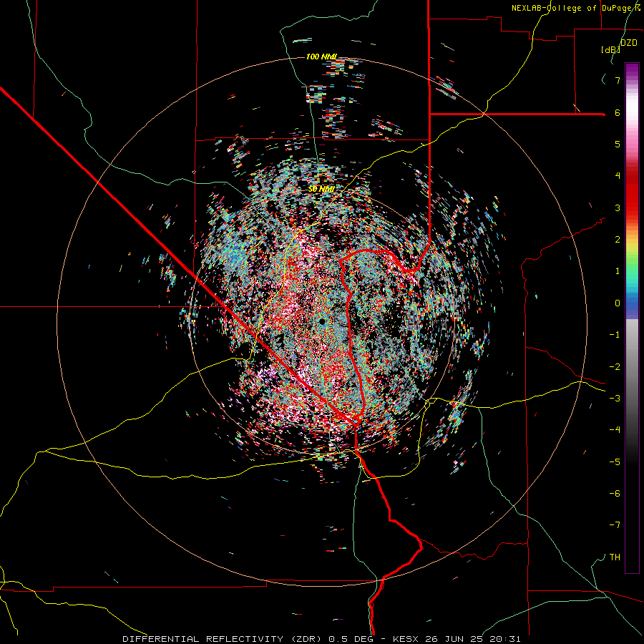
Task: Click the [dB] units label
Action: coord(610,50)
